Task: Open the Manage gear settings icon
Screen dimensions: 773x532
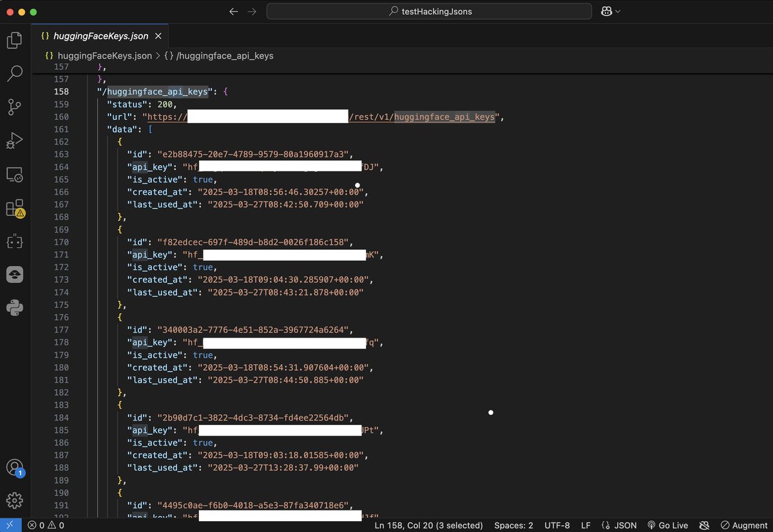Action: pos(14,500)
